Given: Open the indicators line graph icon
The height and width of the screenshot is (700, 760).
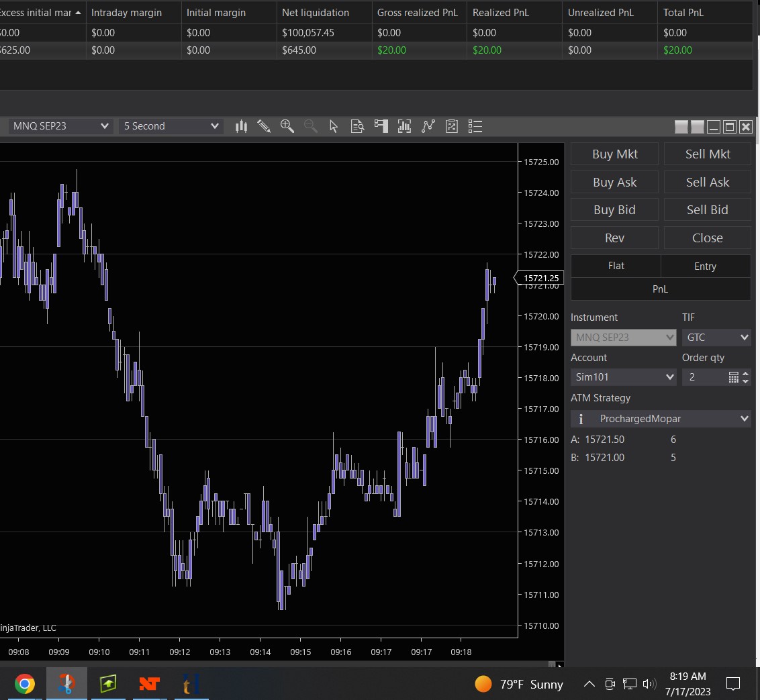Looking at the screenshot, I should [x=428, y=126].
